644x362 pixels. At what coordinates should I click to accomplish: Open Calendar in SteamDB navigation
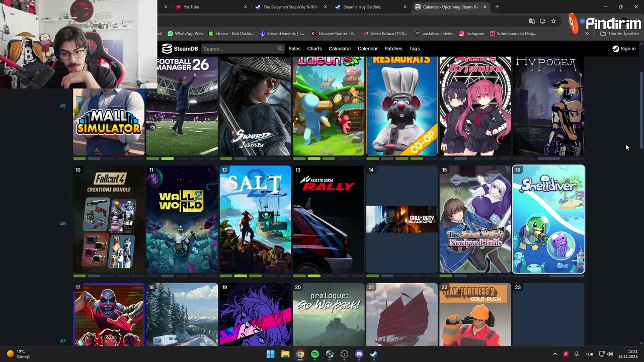pyautogui.click(x=368, y=49)
